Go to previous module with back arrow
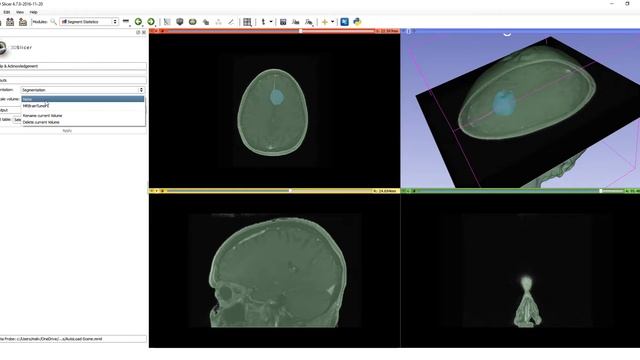 (x=138, y=22)
